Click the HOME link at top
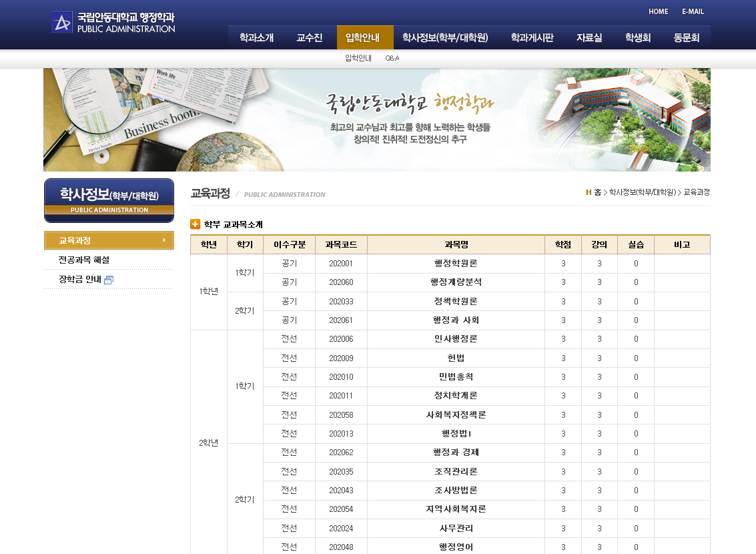Image resolution: width=756 pixels, height=554 pixels. (x=658, y=11)
